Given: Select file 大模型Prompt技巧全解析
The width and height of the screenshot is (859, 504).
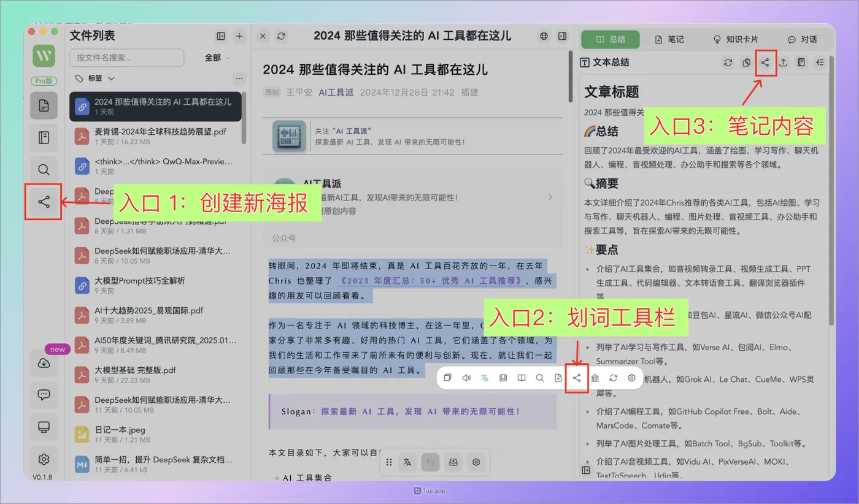Looking at the screenshot, I should pyautogui.click(x=156, y=284).
